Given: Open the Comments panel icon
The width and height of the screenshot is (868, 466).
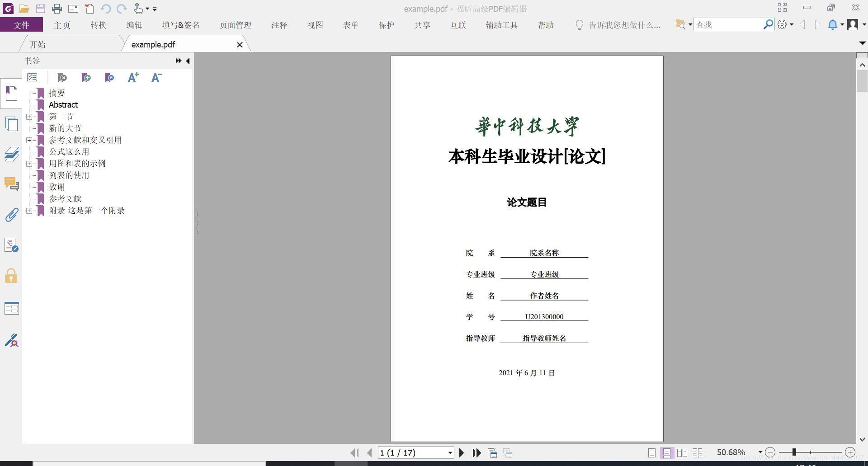Looking at the screenshot, I should click(x=11, y=184).
